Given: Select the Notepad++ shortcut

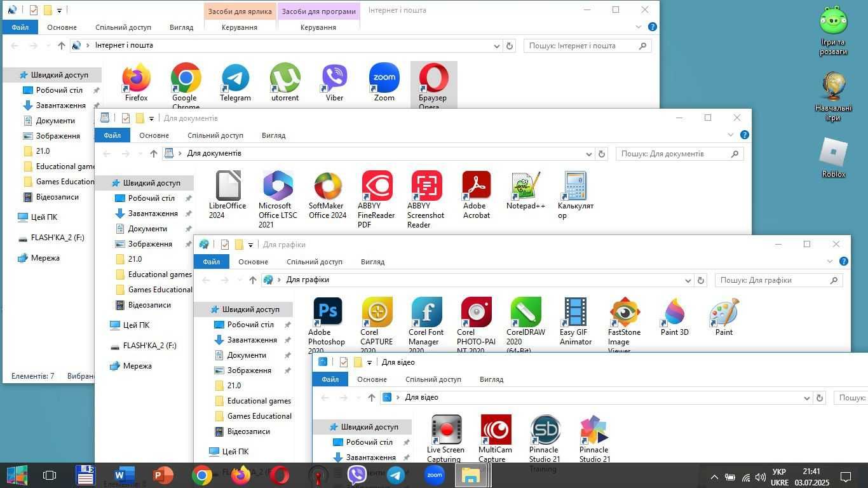Looking at the screenshot, I should click(x=526, y=190).
